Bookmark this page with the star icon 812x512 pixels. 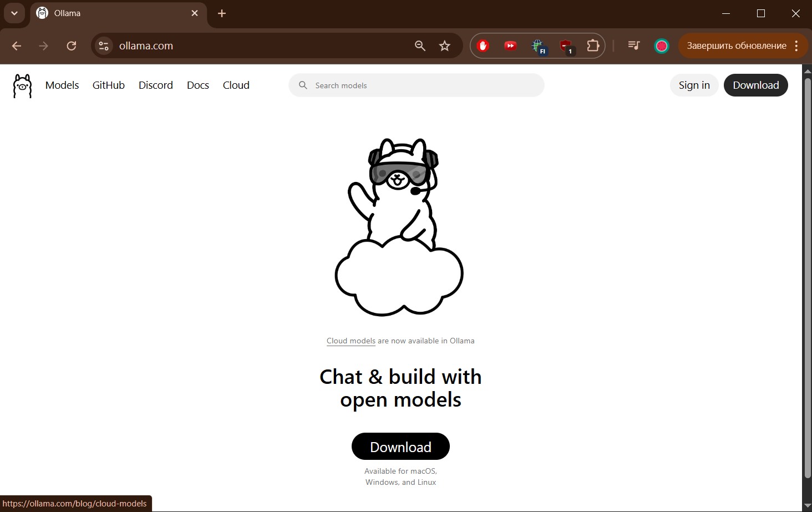coord(445,46)
